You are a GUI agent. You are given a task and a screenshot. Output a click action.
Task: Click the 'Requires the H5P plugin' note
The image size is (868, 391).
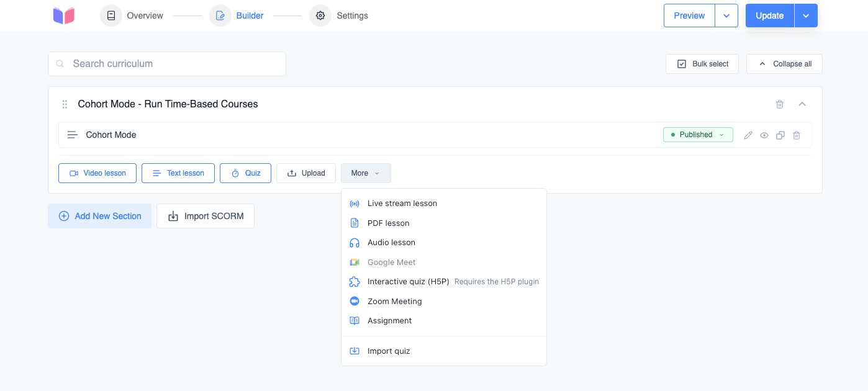coord(497,282)
